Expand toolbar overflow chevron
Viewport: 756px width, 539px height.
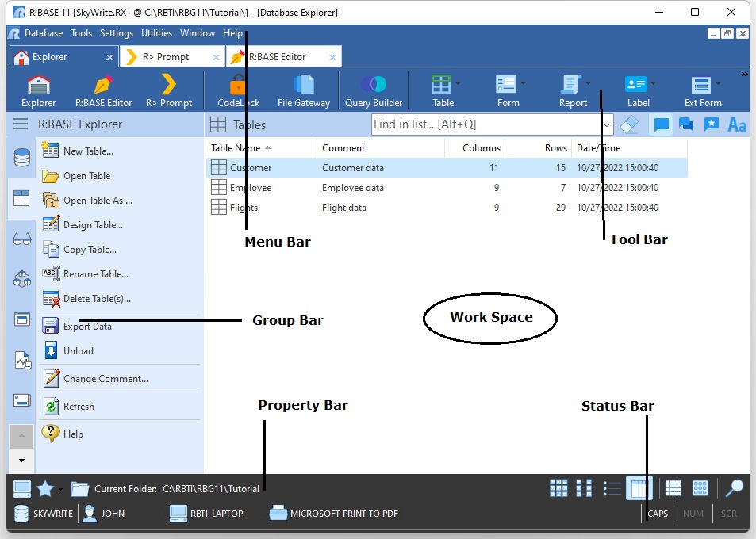pos(744,75)
